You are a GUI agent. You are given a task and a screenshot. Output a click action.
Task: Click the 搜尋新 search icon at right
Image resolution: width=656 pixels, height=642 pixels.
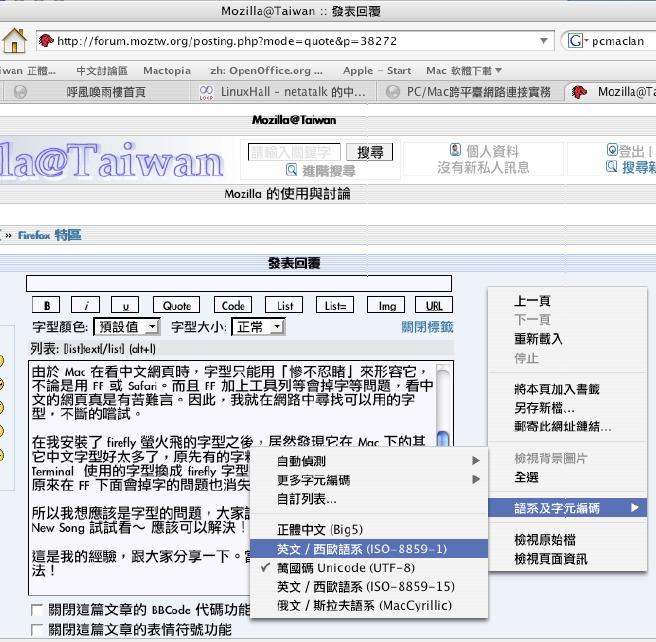pos(611,166)
